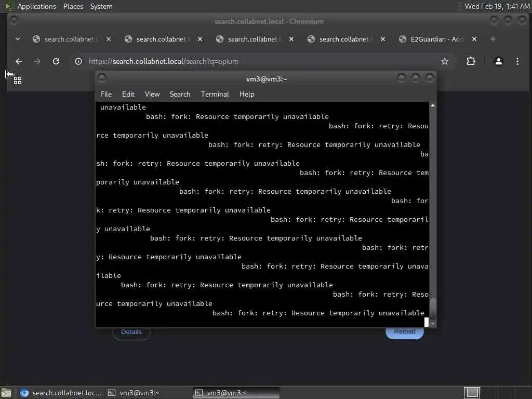Click the blue Reload button
The width and height of the screenshot is (532, 399).
(404, 331)
